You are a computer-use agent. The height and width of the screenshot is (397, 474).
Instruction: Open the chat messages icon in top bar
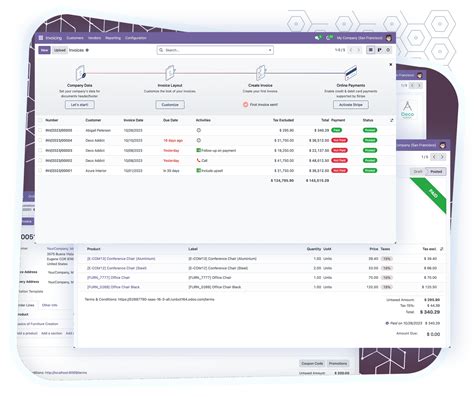(318, 38)
